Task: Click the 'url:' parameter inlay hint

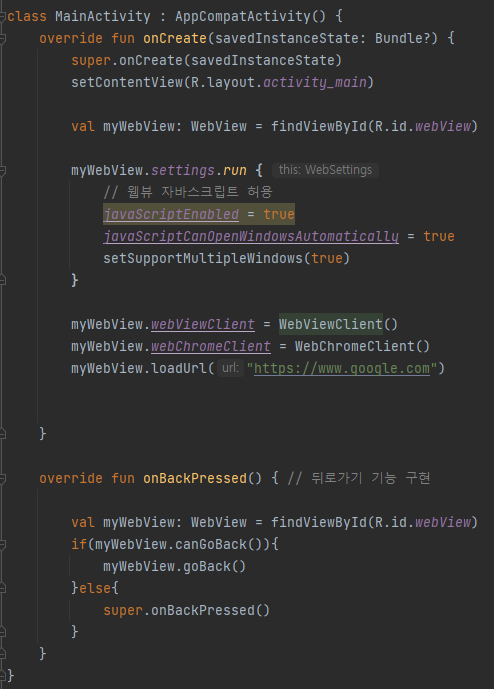Action: tap(230, 368)
